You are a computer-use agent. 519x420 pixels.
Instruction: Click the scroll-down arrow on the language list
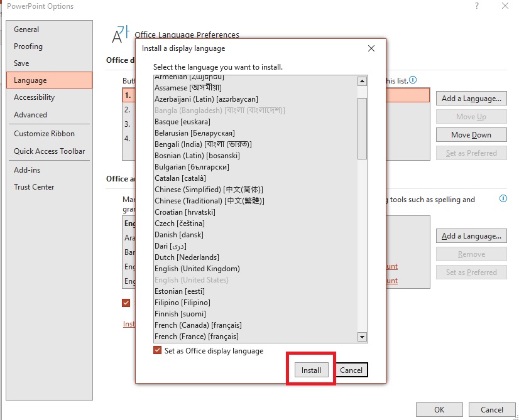(362, 337)
